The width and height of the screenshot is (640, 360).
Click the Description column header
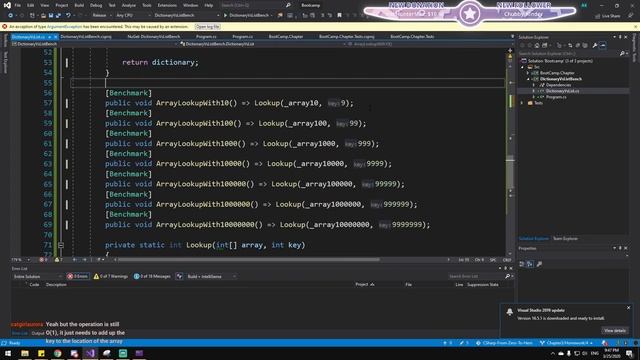56,284
